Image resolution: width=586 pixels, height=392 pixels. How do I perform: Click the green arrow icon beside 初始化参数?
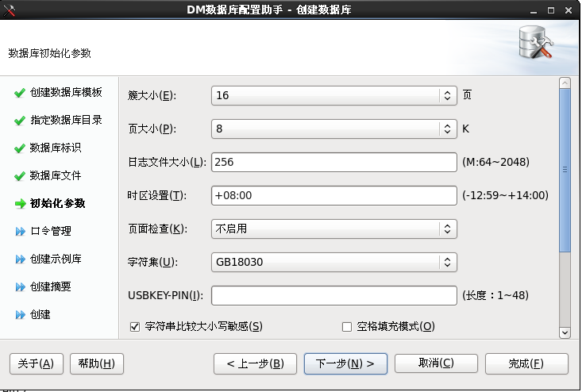pos(20,203)
